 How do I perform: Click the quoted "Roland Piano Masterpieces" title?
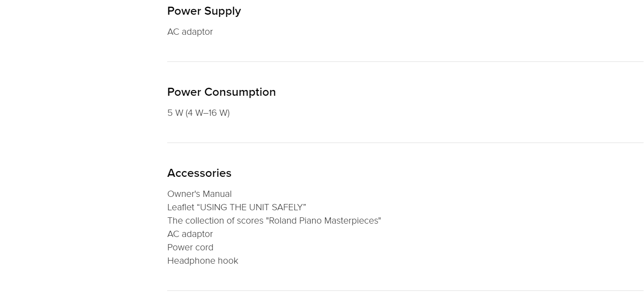323,220
